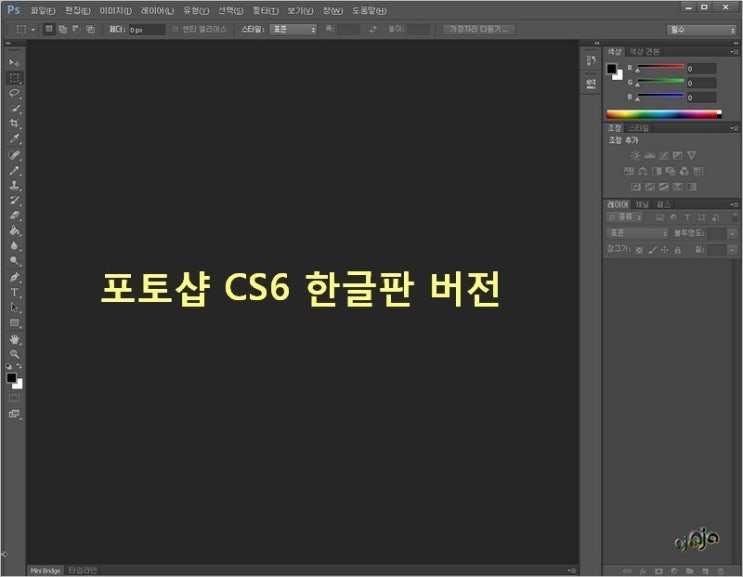Screen dimensions: 743x577
Task: Toggle the anti-alias checkbox
Action: click(x=175, y=29)
